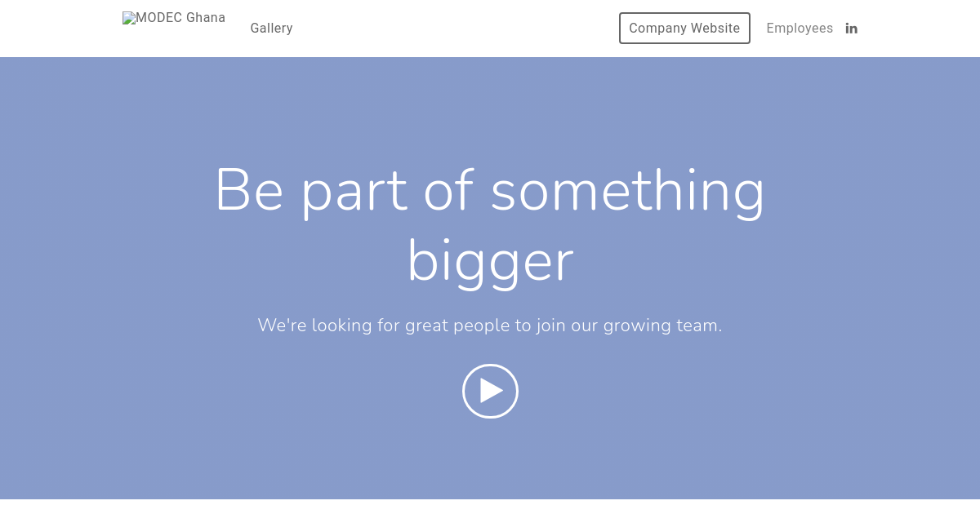980x514 pixels.
Task: Click the white triangle inside the play circle
Action: coord(491,391)
